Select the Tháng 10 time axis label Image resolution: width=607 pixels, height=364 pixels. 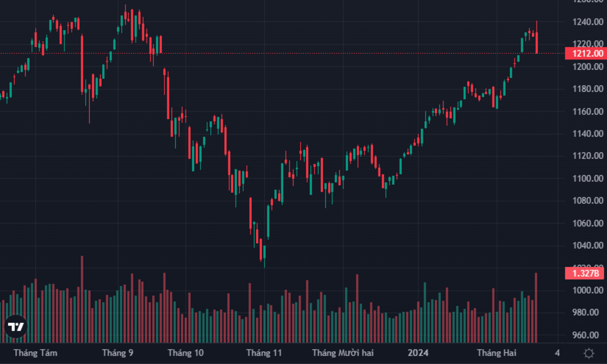tap(186, 353)
